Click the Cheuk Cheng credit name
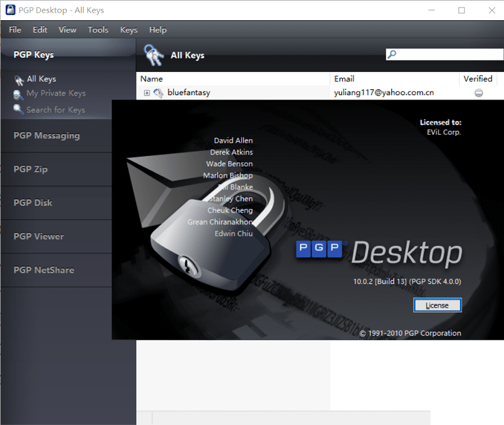The width and height of the screenshot is (504, 425). [230, 210]
